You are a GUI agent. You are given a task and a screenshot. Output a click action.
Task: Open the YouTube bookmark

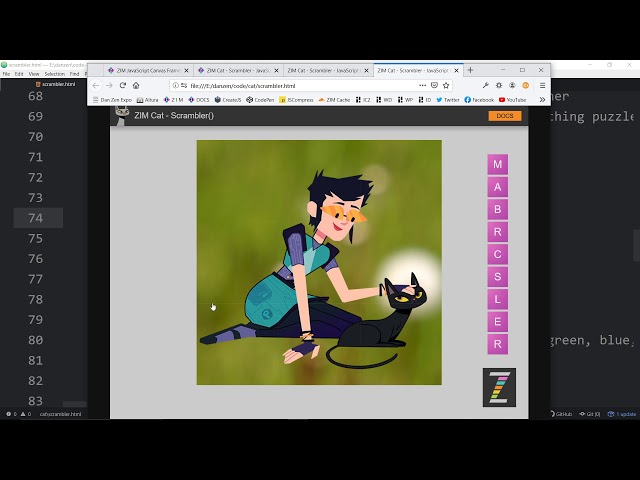(512, 100)
